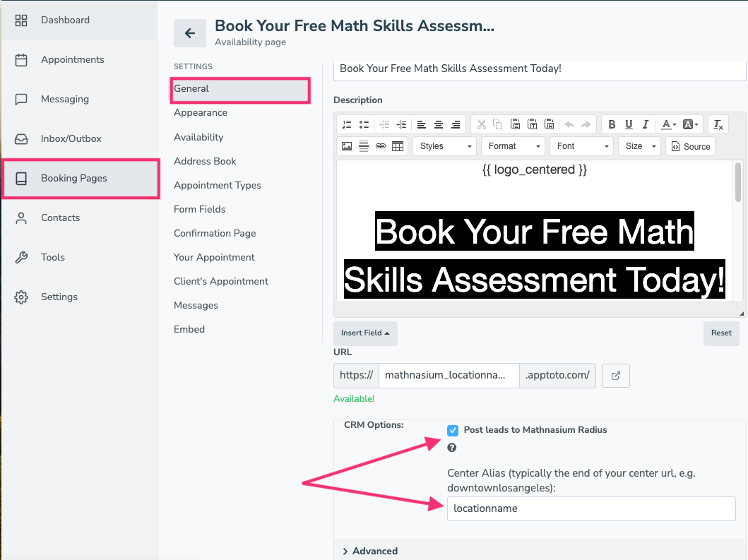Click the URL subdomain input field
The image size is (748, 560).
[449, 376]
